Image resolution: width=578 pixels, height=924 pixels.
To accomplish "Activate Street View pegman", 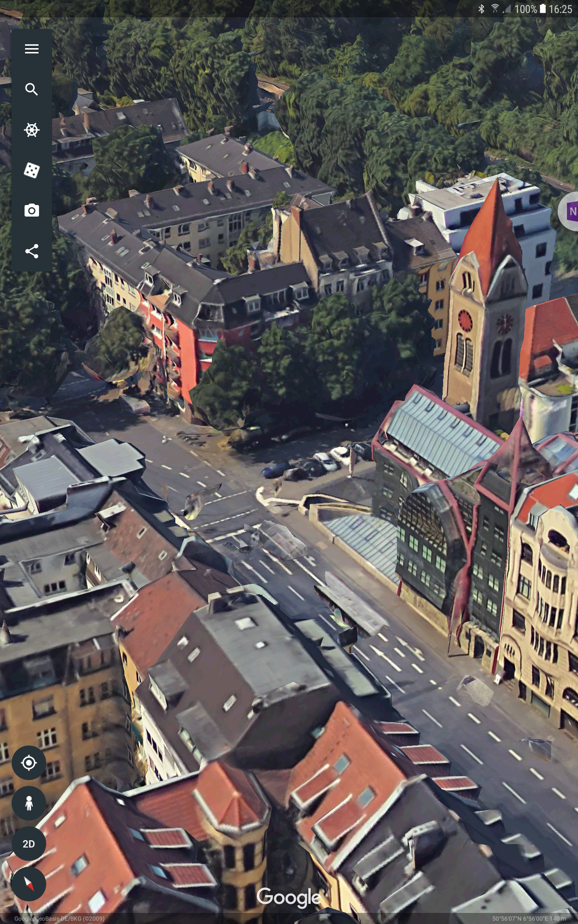I will click(29, 803).
